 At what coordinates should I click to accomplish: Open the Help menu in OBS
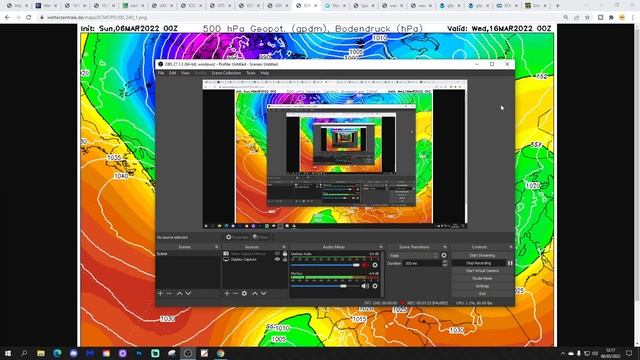(x=264, y=73)
